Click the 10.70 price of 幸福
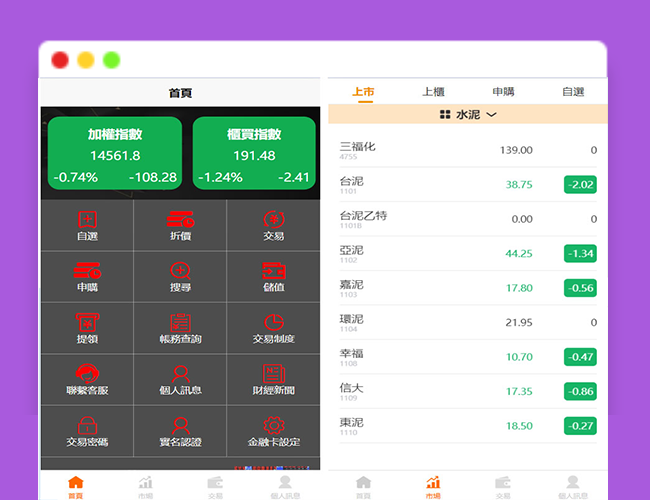Image resolution: width=650 pixels, height=500 pixels. click(519, 357)
